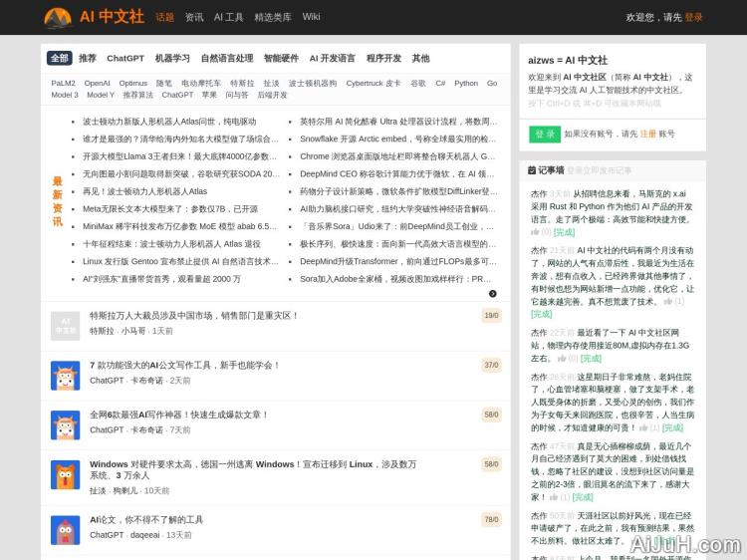Screen dimensions: 747x560
Task: Open news 再见！波士顿动力人形机器人Atlas
Action: tap(144, 191)
